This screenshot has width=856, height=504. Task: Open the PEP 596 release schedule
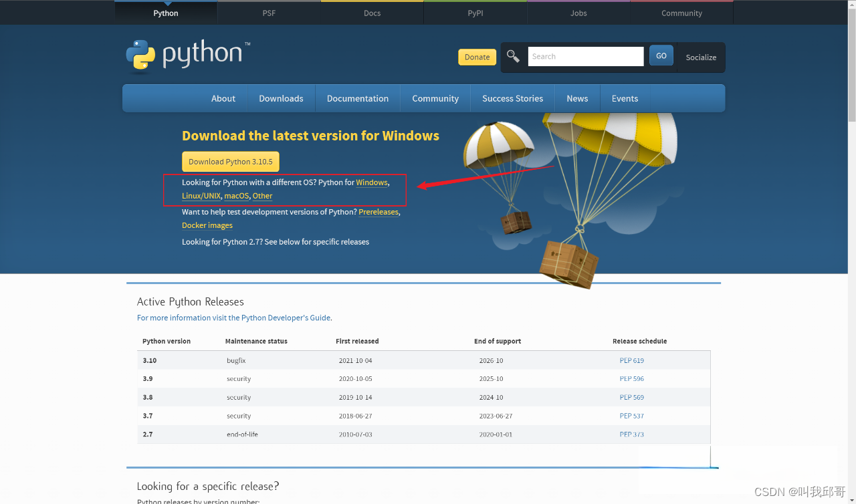pos(631,378)
